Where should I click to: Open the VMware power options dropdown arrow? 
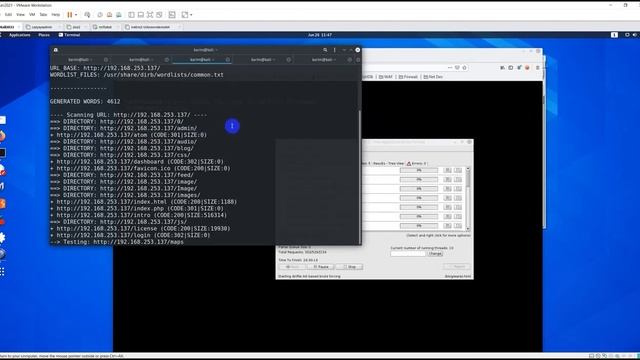(x=76, y=15)
